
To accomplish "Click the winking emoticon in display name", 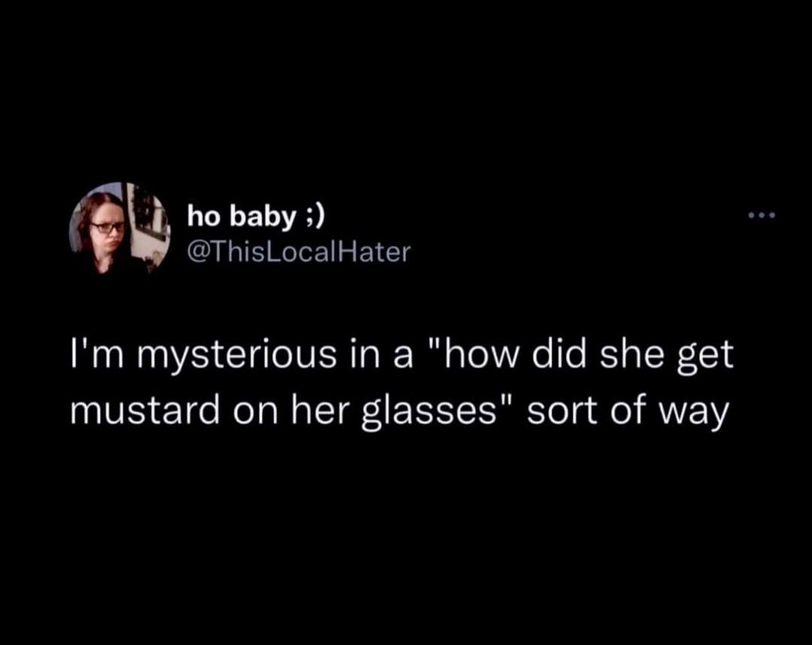I will click(315, 215).
